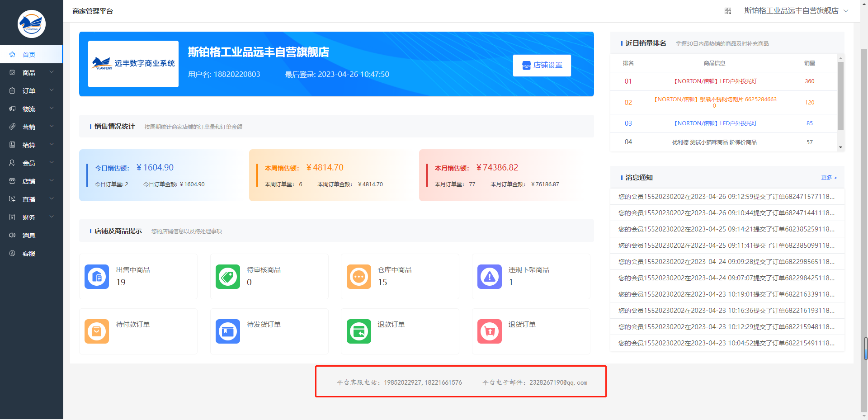Expand the 物流 menu chevron

52,108
